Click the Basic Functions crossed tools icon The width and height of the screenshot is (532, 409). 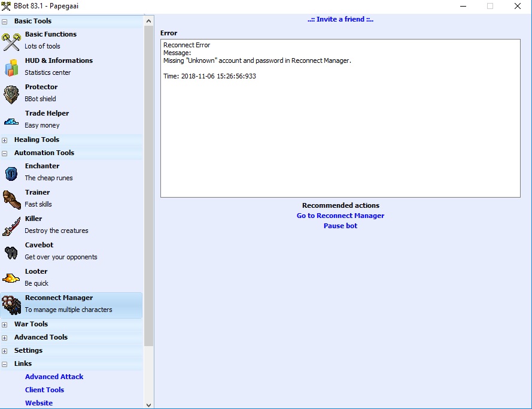point(11,41)
